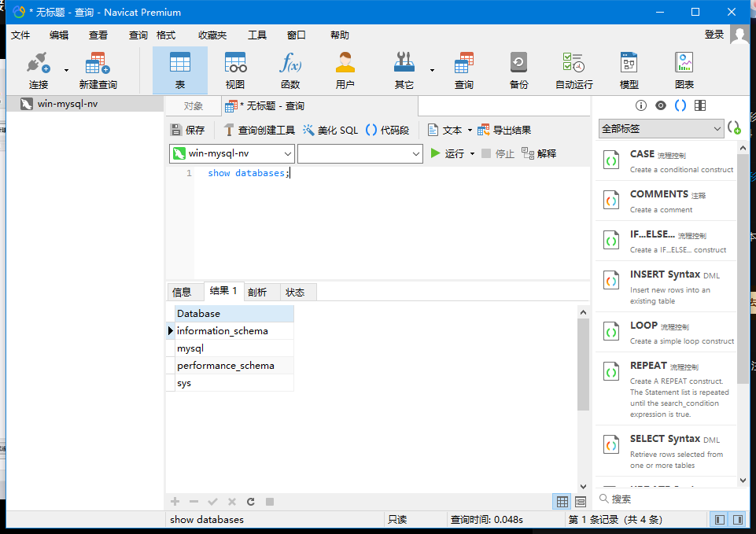Toggle the right pane visibility button
The height and width of the screenshot is (534, 756).
(x=738, y=520)
